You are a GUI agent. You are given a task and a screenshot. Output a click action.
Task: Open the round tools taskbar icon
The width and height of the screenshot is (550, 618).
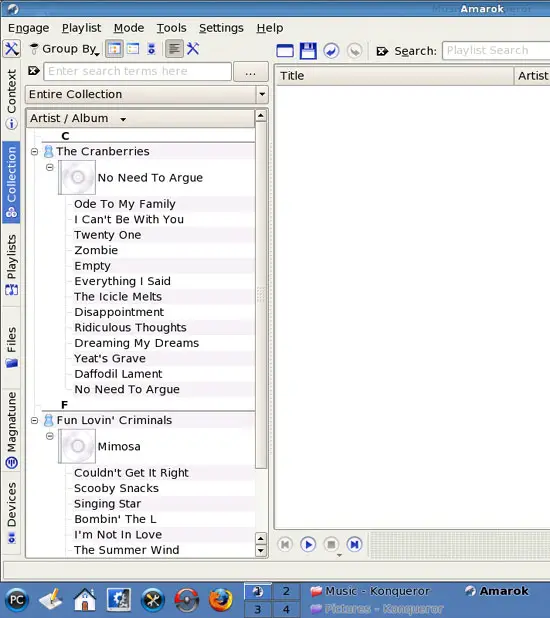(153, 600)
